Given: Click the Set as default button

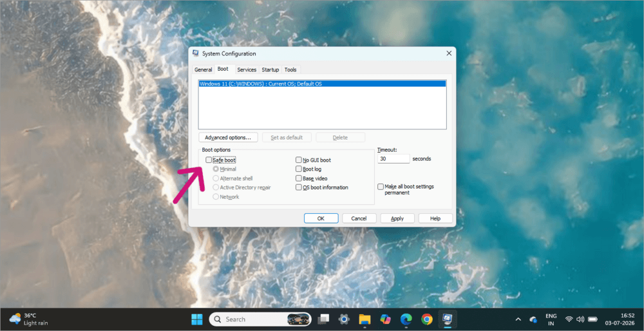Looking at the screenshot, I should point(287,138).
